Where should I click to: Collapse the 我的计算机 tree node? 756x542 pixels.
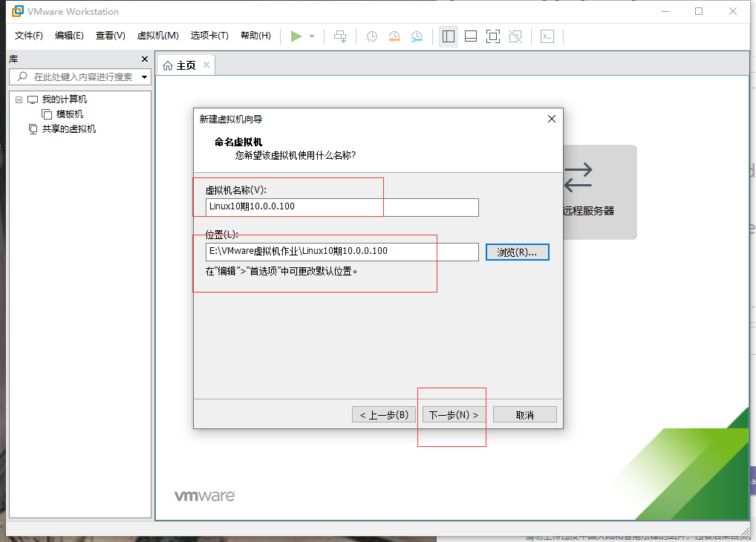pos(19,99)
